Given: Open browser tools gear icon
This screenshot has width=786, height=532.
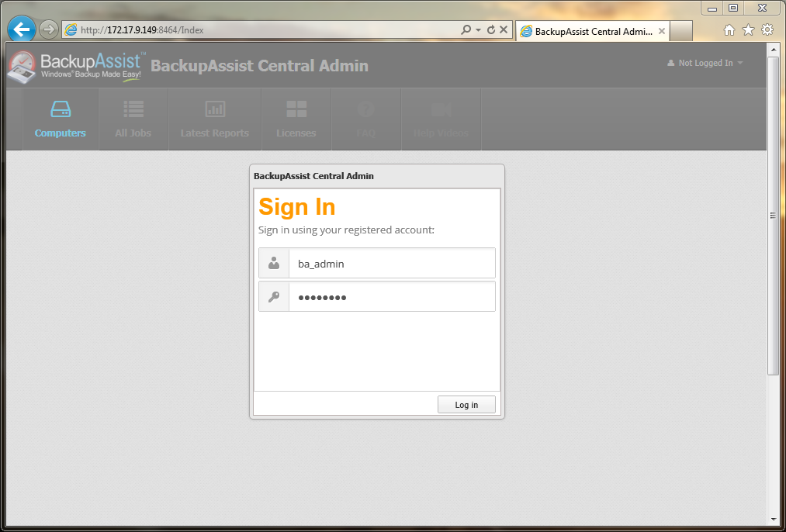Looking at the screenshot, I should [x=767, y=30].
